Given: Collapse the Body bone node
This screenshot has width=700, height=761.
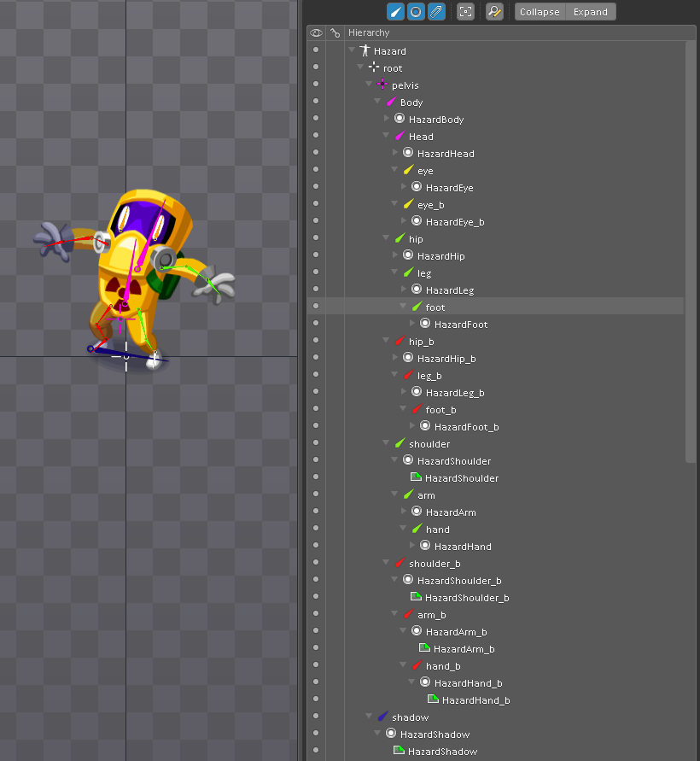Looking at the screenshot, I should point(377,101).
